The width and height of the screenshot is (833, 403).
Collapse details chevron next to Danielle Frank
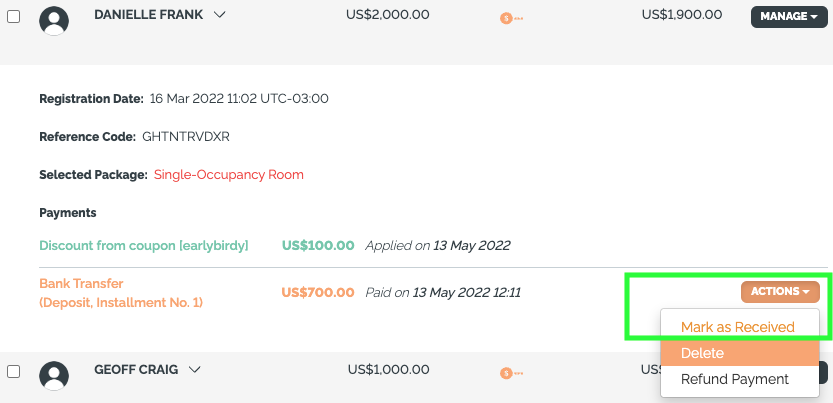point(219,15)
